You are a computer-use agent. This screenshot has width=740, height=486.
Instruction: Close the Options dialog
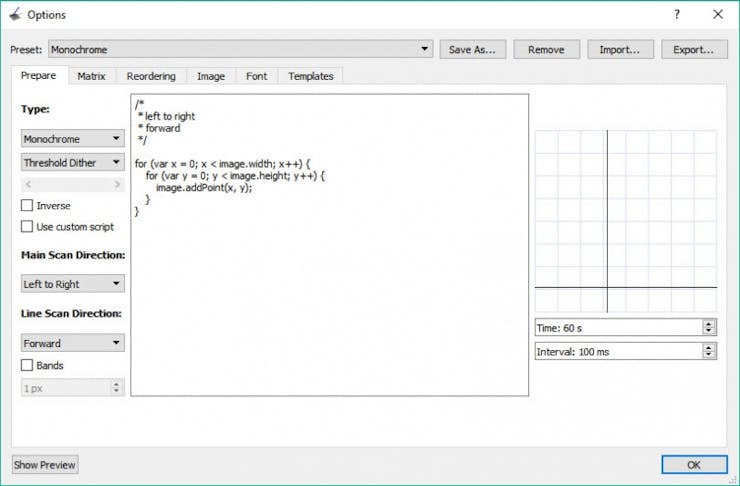pos(718,15)
